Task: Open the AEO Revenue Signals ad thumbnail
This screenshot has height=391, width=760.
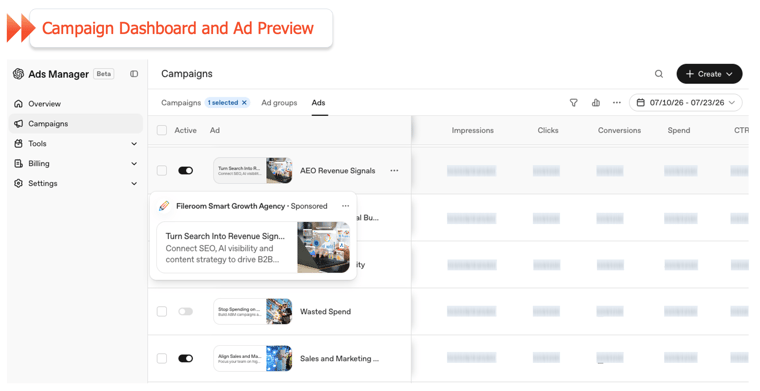Action: (x=253, y=171)
